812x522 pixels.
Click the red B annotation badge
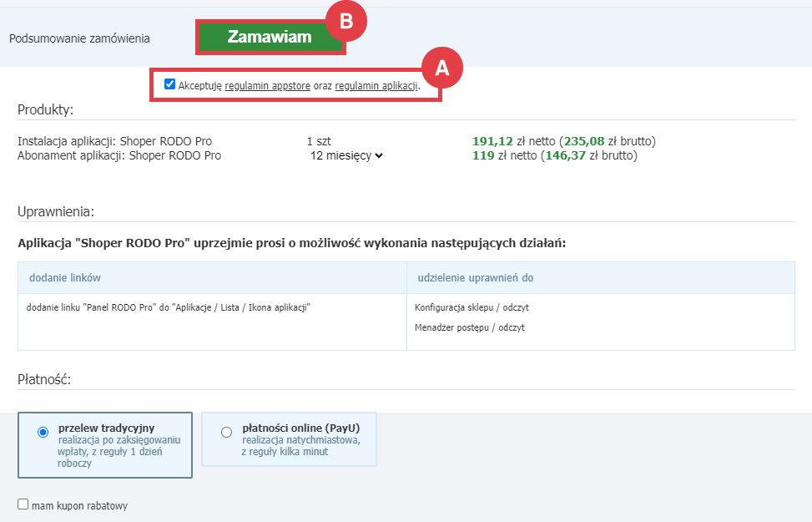pos(345,23)
